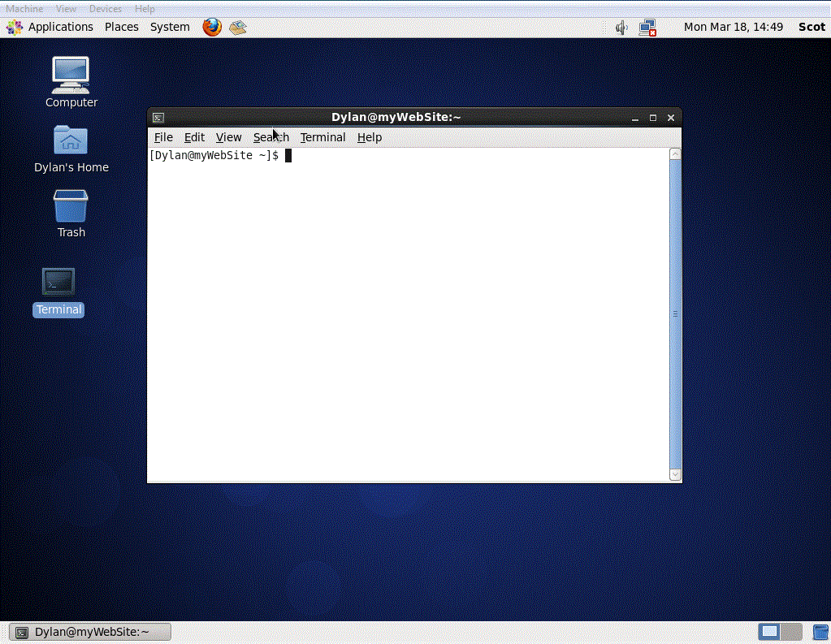This screenshot has height=644, width=831.
Task: Click the Scot username in the panel
Action: [812, 27]
